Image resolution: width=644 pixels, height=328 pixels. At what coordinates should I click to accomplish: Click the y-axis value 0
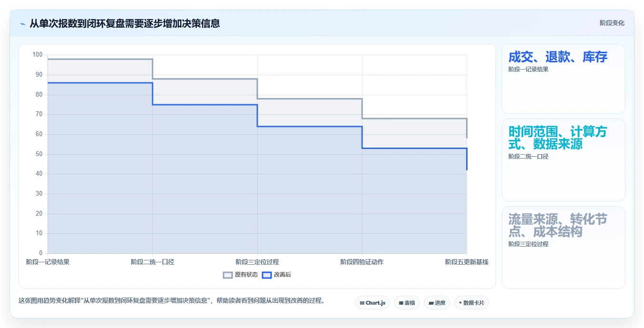pos(41,253)
